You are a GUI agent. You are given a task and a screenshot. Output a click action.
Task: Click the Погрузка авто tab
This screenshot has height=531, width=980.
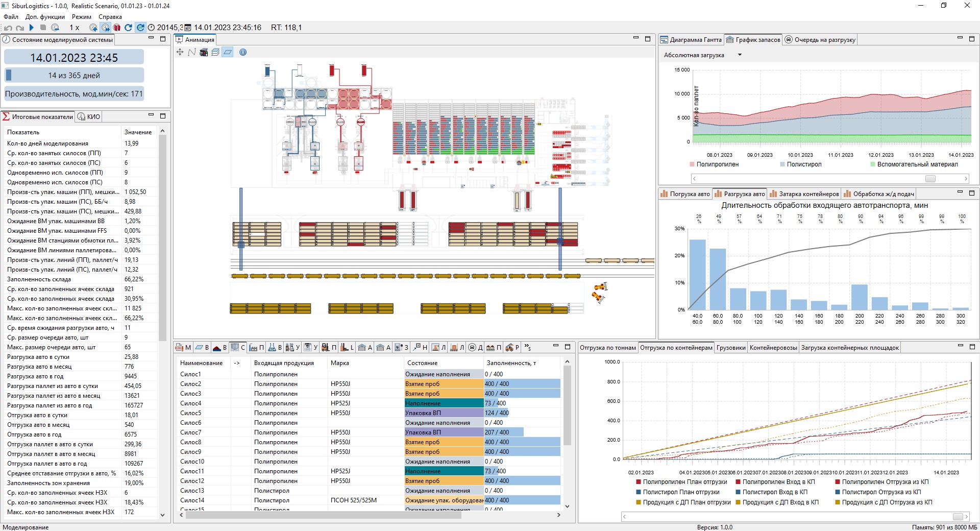(x=685, y=194)
